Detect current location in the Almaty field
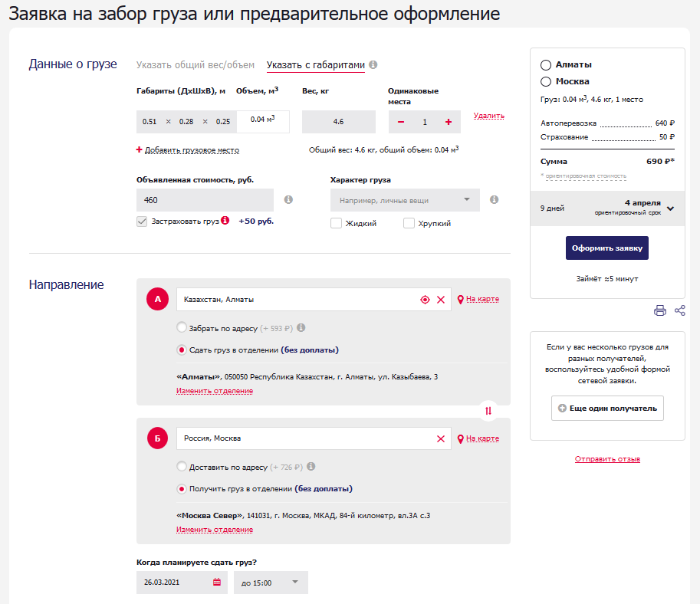Screen dimensions: 700x604 click(425, 300)
